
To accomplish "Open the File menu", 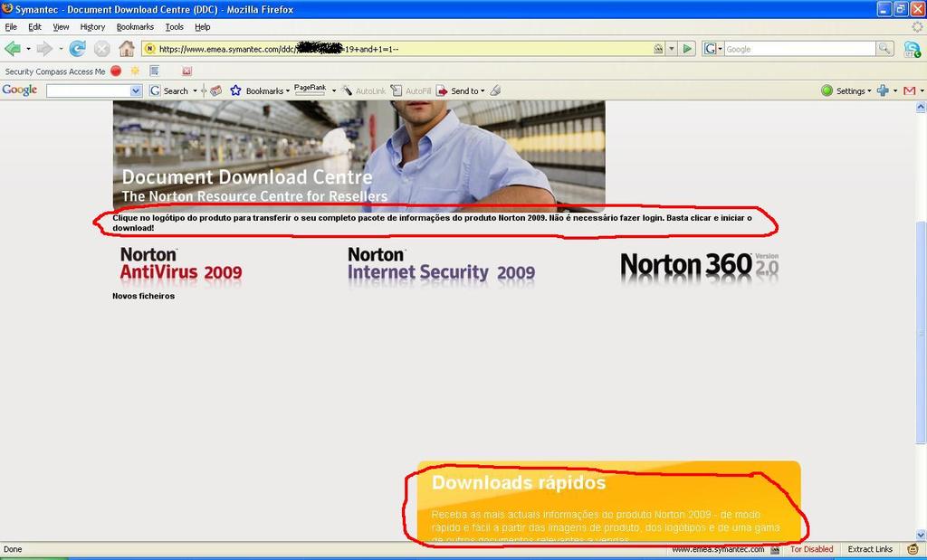I will click(11, 26).
